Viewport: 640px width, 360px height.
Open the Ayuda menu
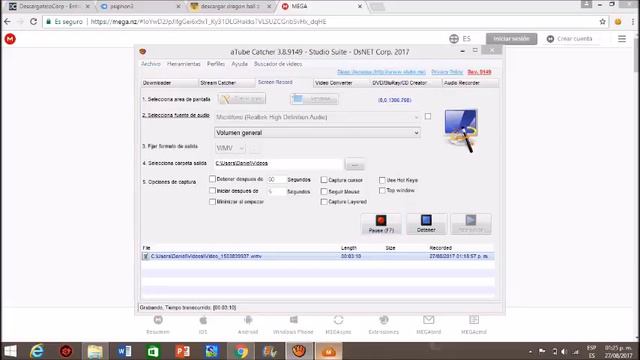pyautogui.click(x=239, y=64)
